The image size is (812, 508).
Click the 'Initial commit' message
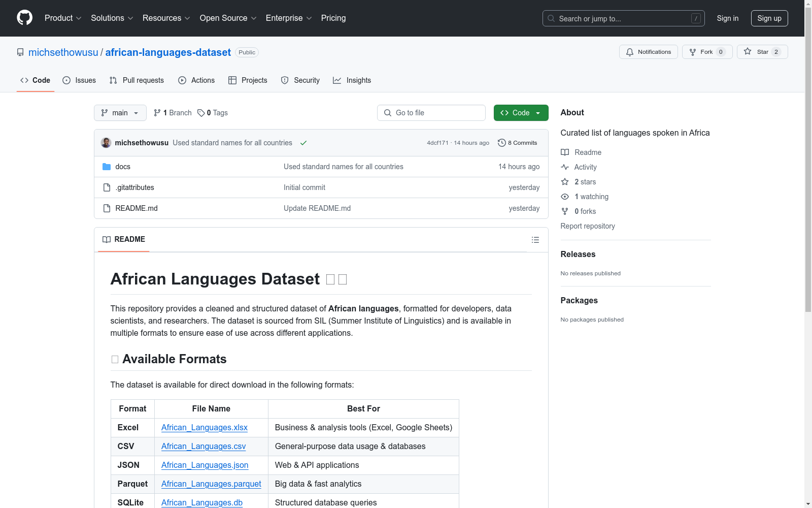coord(304,187)
